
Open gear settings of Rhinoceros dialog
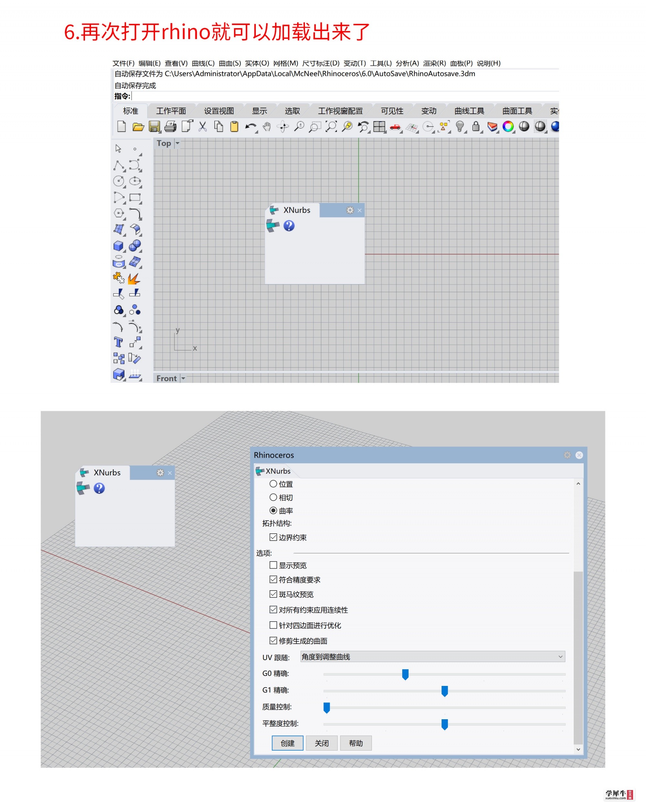568,455
